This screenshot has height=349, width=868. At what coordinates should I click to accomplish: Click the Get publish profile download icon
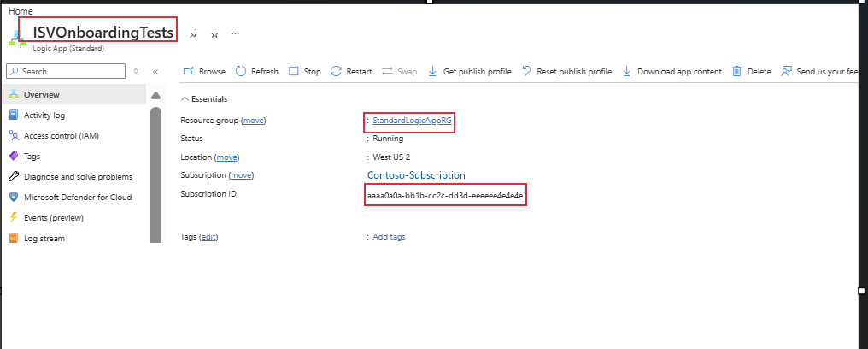pos(433,72)
